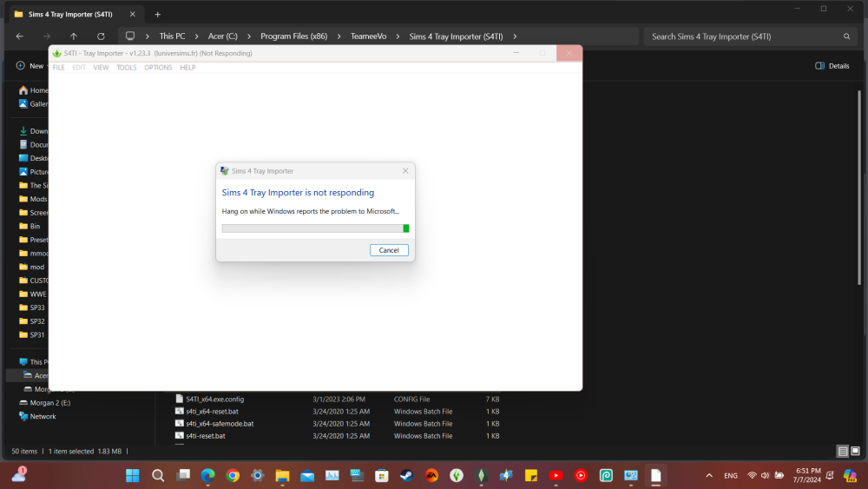Open Home in the Explorer sidebar
This screenshot has width=868, height=489.
[x=33, y=90]
